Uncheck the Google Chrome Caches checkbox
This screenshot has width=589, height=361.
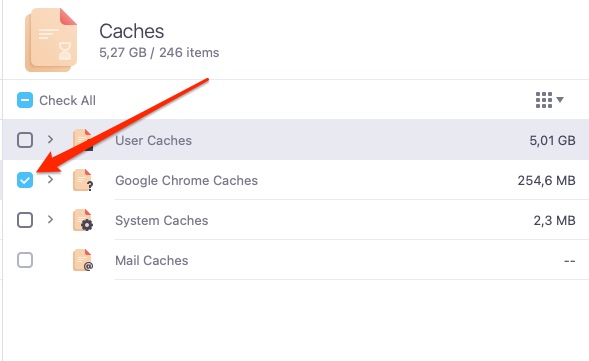tap(25, 180)
